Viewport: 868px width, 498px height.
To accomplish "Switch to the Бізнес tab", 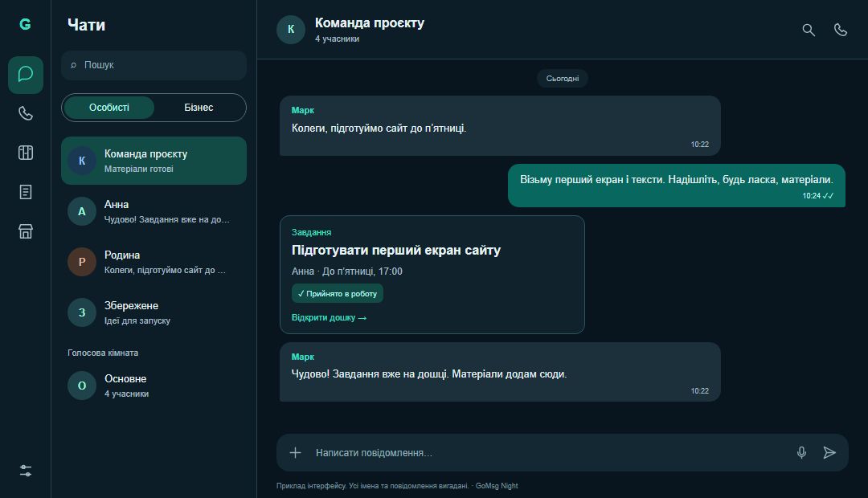I will (x=199, y=108).
